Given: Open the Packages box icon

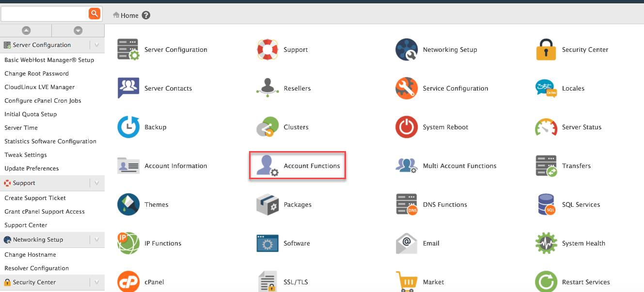Looking at the screenshot, I should (267, 204).
